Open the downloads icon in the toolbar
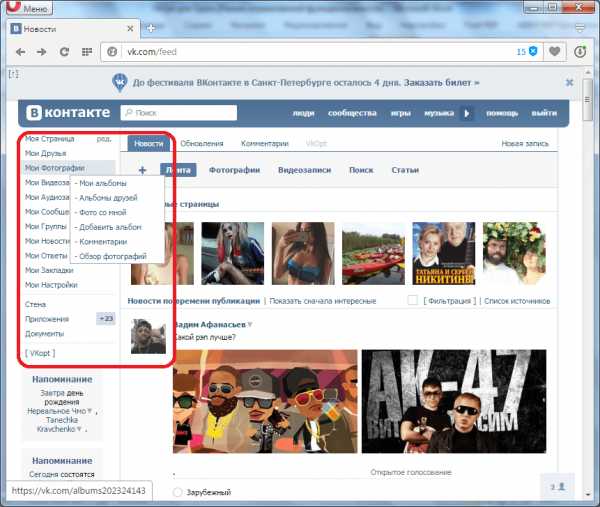 pos(580,51)
